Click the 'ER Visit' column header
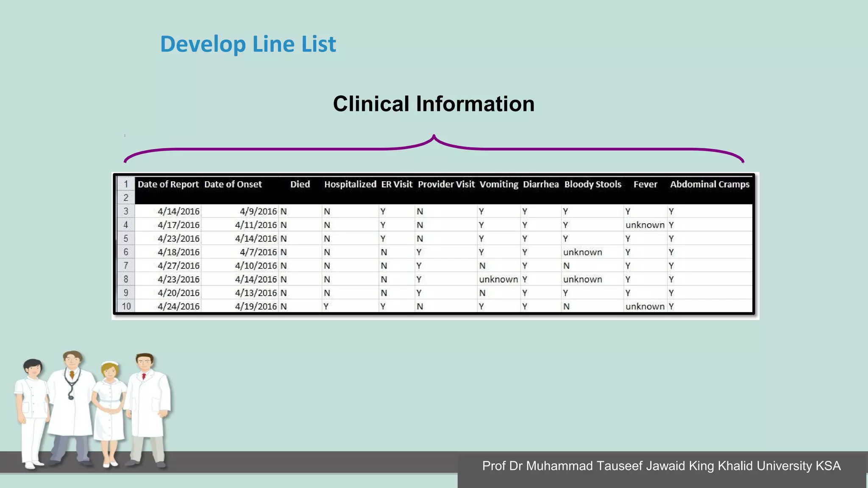Viewport: 868px width, 488px height. tap(397, 184)
